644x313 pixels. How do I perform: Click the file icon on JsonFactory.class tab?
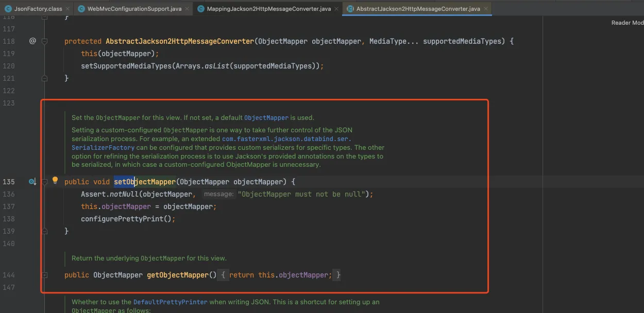(x=8, y=9)
